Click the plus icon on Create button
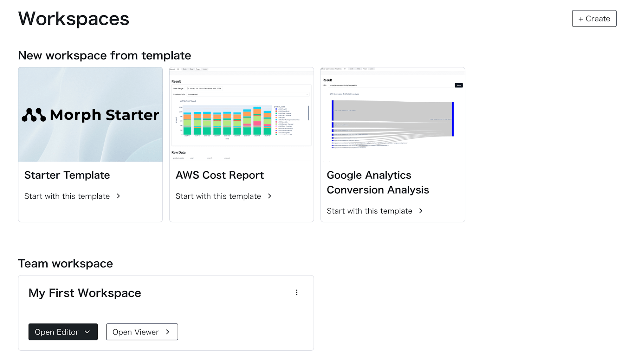Viewport: 634px width, 364px height. point(581,19)
